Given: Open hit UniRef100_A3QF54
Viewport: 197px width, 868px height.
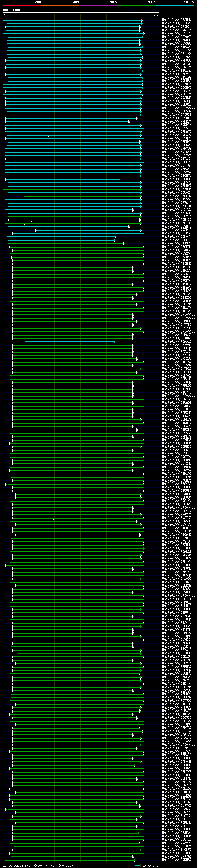Looking at the screenshot, I should point(177,247).
